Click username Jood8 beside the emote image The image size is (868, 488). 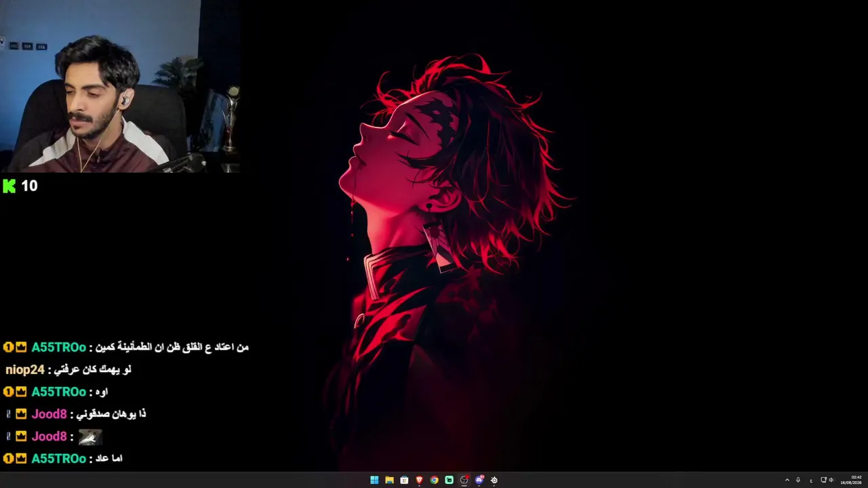coord(49,436)
